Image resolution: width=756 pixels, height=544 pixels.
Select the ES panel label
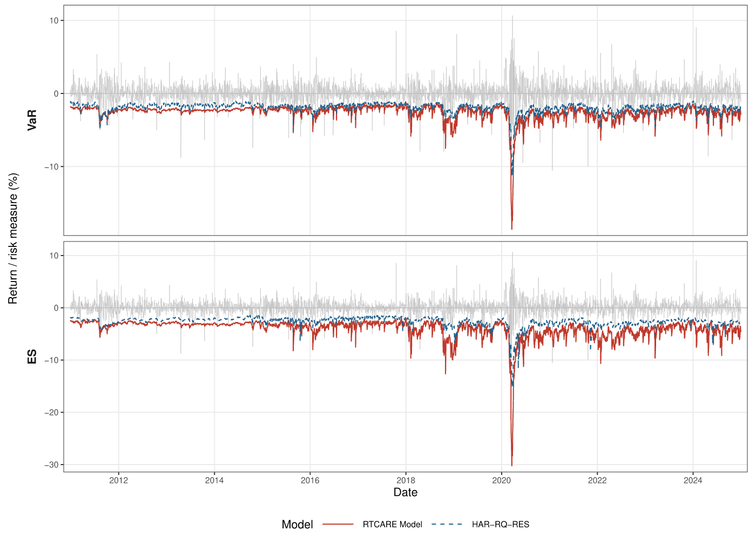(x=32, y=357)
